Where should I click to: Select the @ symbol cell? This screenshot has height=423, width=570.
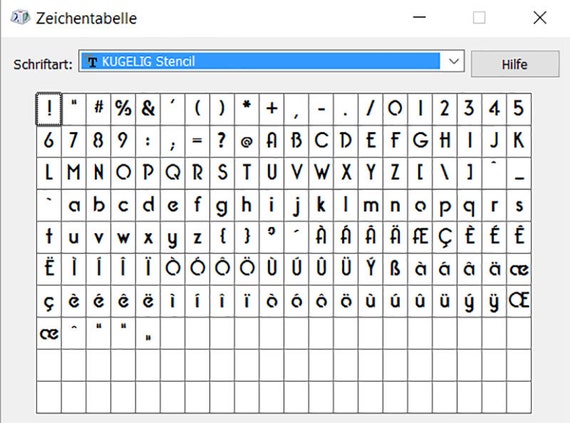coord(246,141)
